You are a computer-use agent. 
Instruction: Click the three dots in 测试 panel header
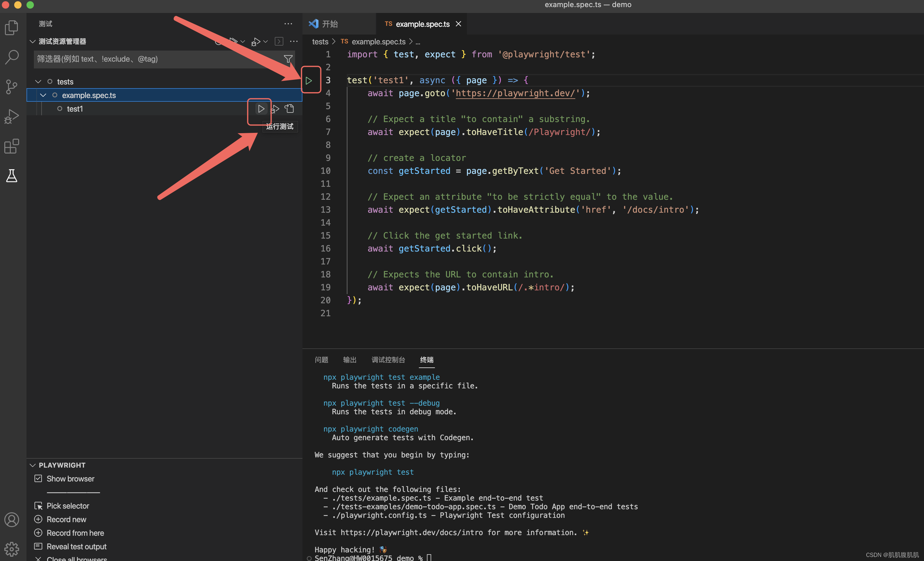[288, 24]
